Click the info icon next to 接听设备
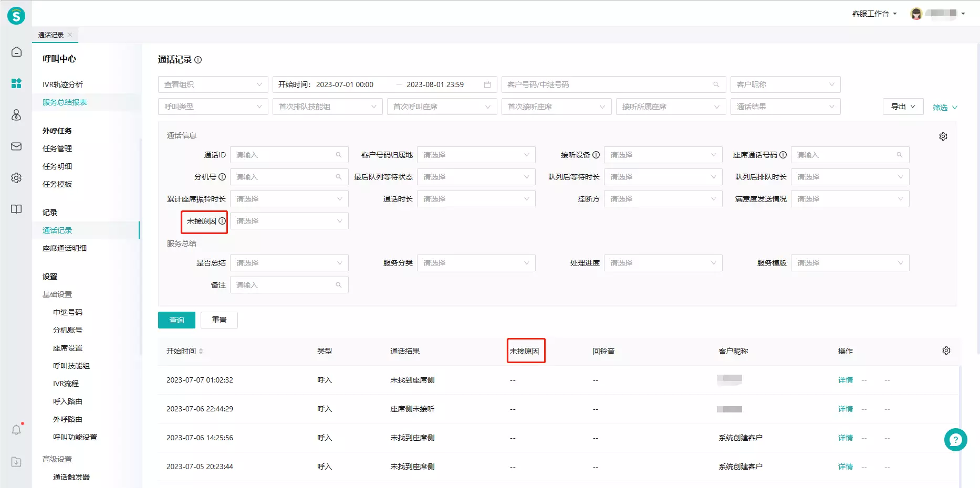 click(x=596, y=155)
